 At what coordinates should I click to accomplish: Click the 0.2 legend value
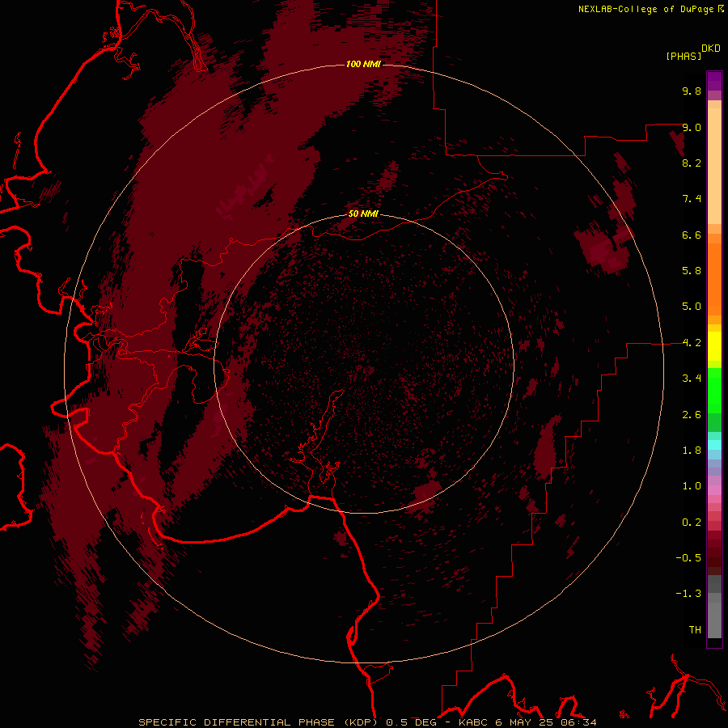tap(692, 523)
